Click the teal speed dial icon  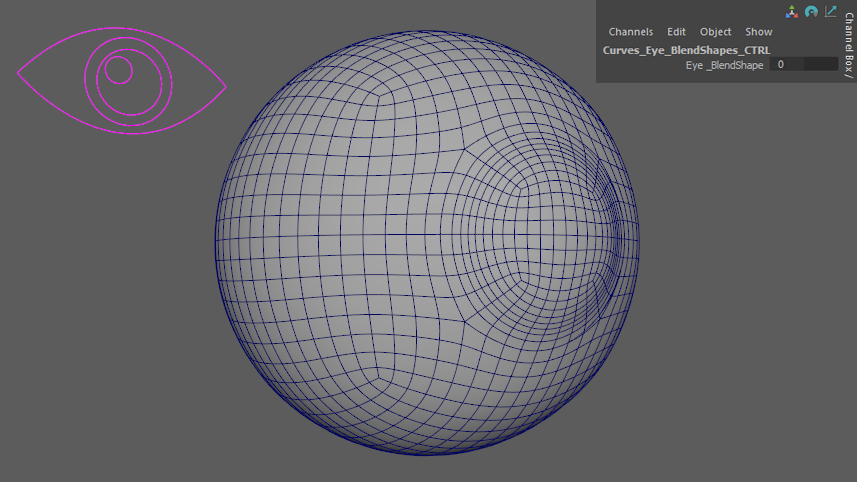pyautogui.click(x=811, y=11)
